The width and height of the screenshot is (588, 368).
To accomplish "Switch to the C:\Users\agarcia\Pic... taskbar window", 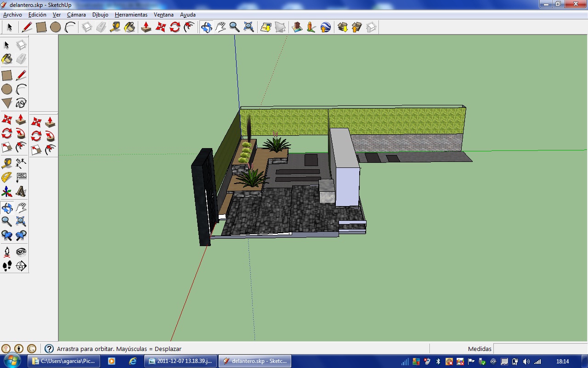I will [64, 361].
